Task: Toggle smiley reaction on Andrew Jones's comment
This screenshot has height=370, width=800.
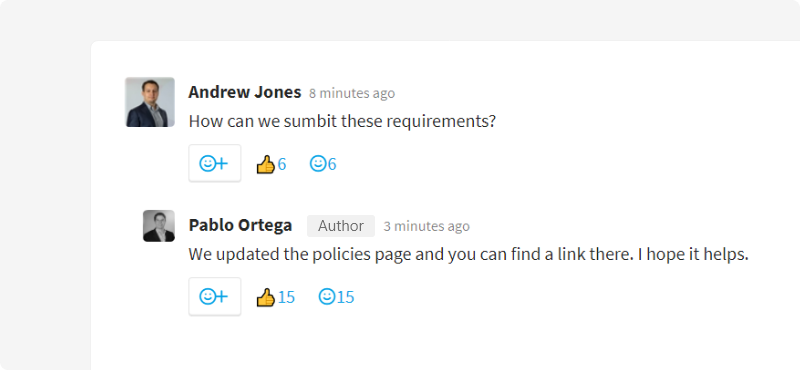Action: (323, 164)
